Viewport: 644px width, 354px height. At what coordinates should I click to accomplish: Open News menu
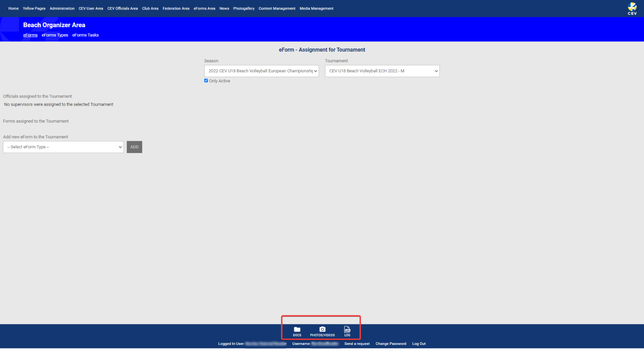(224, 8)
